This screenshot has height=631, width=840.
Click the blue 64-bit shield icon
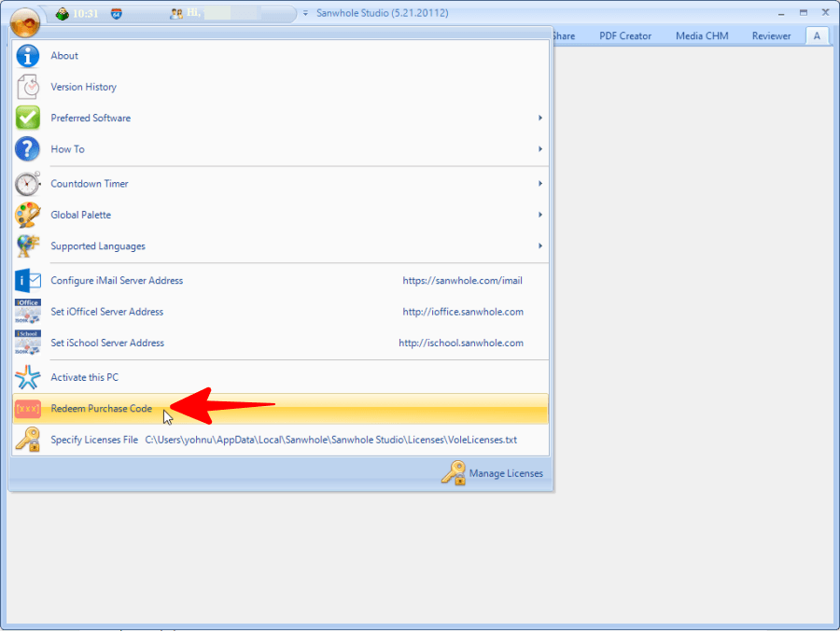pos(117,14)
